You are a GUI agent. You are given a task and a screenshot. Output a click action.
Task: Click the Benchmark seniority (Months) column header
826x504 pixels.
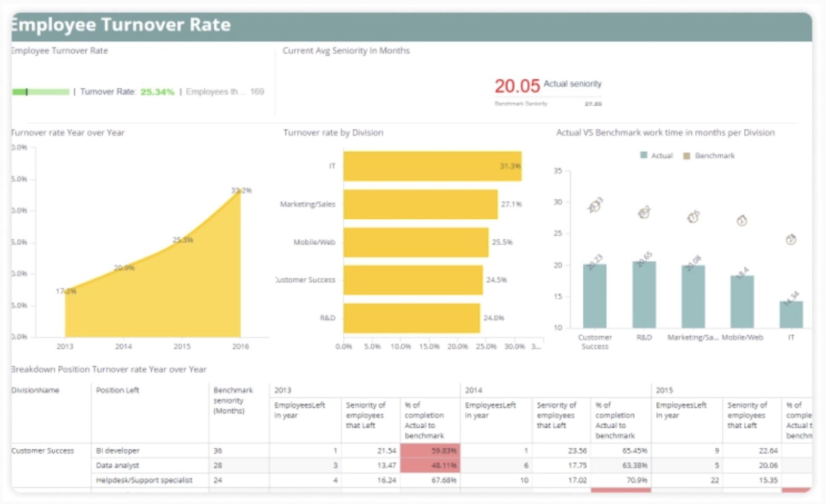pyautogui.click(x=234, y=405)
